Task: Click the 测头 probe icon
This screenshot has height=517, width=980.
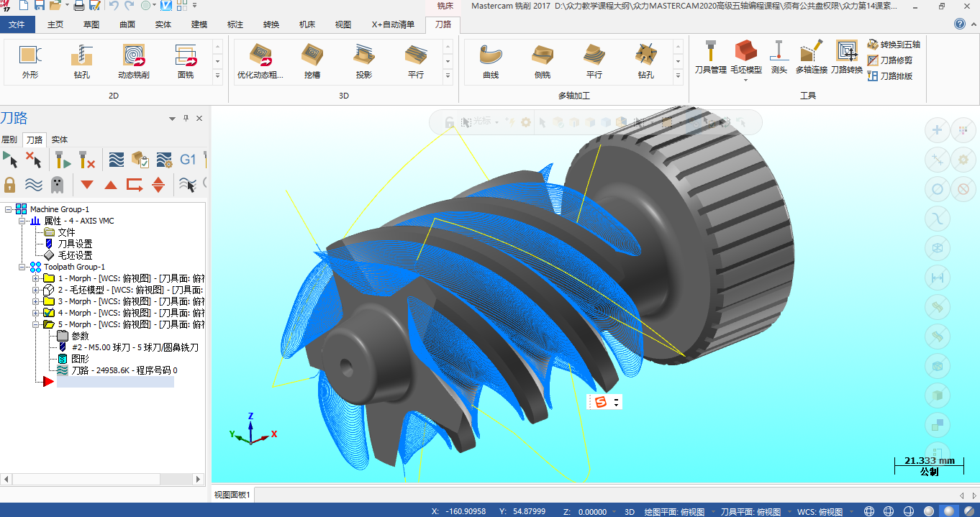Action: point(779,55)
